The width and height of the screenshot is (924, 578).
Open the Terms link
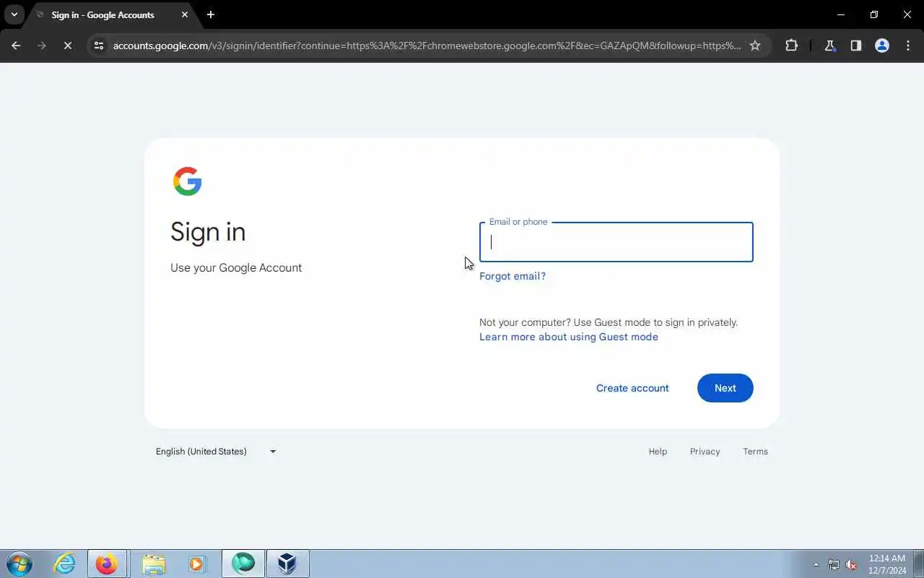tap(755, 452)
